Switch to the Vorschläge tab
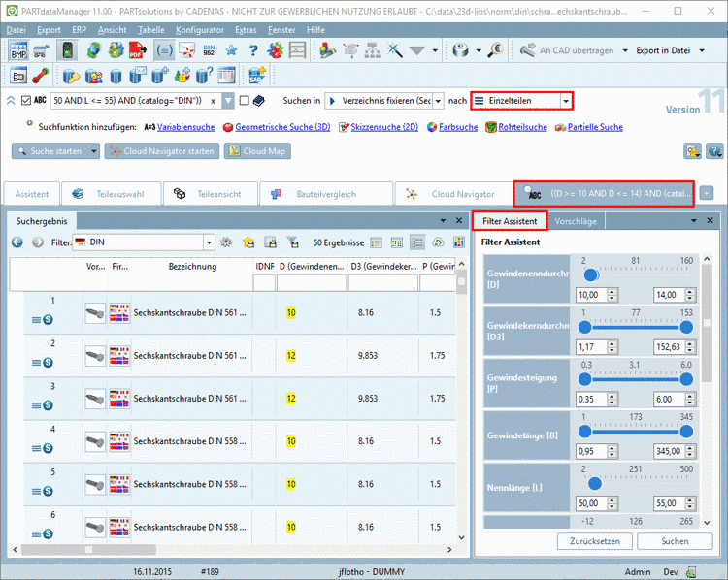Screen dimensions: 728x580 pos(575,221)
